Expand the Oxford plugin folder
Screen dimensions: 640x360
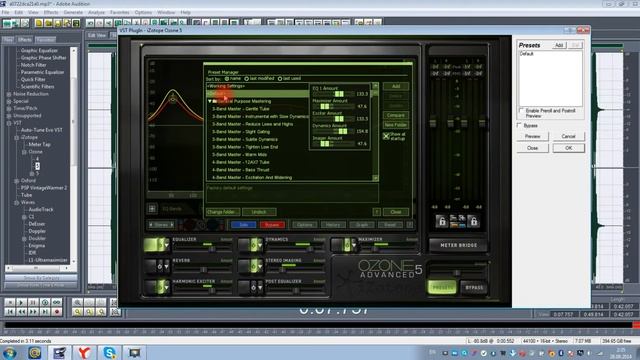point(16,181)
